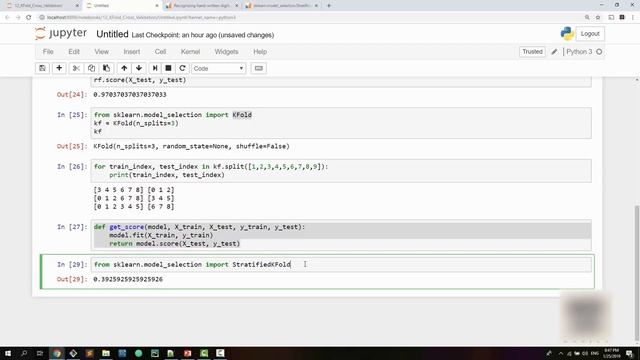The height and width of the screenshot is (360, 640).
Task: Click inside the In [26] kf.split loop cell
Action: coord(341,171)
